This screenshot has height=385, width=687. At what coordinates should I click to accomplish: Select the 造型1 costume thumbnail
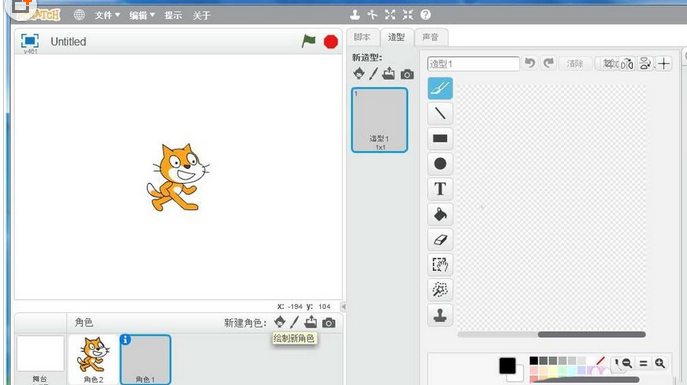[379, 120]
